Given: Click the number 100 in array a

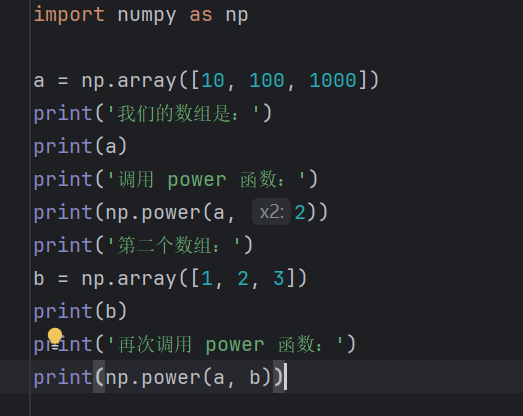Looking at the screenshot, I should (x=267, y=80).
